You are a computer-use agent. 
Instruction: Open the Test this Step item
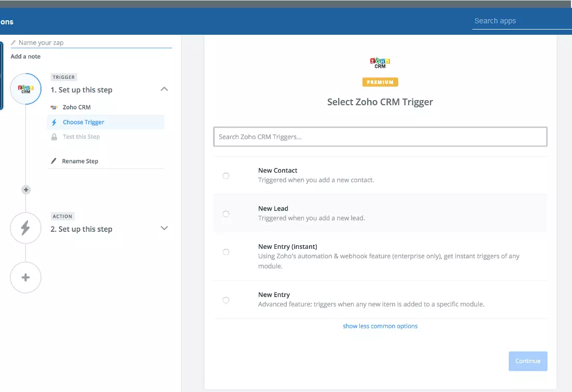81,137
